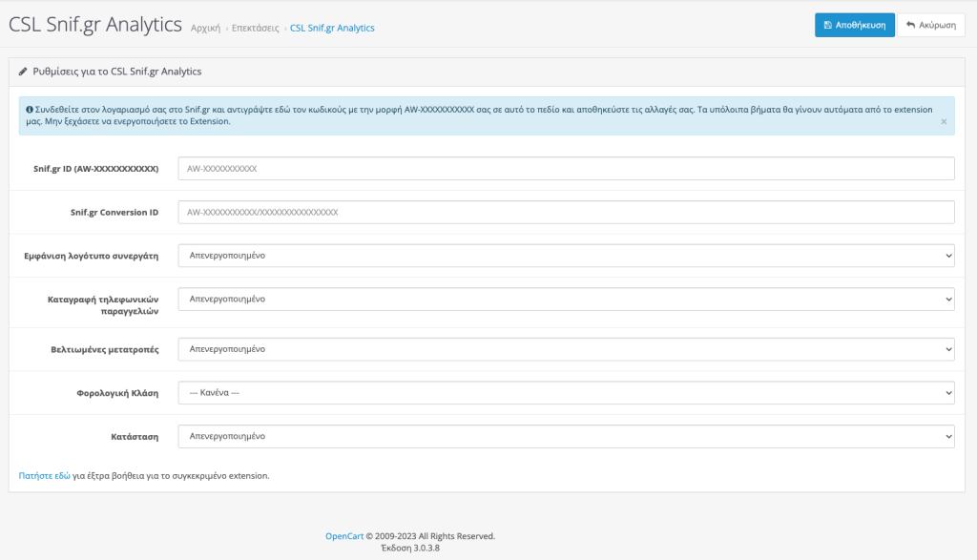Click the Αποθήκευση save button
The width and height of the screenshot is (977, 560).
[854, 25]
